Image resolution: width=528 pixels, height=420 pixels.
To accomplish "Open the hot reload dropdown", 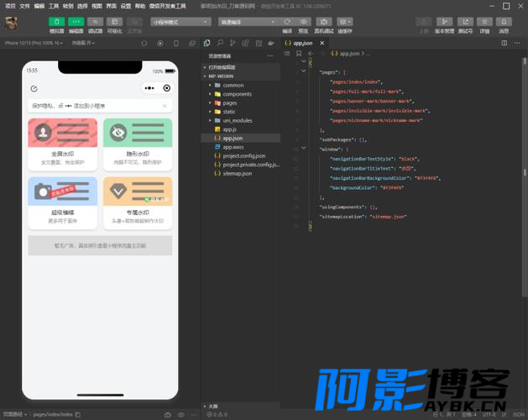I will point(83,43).
